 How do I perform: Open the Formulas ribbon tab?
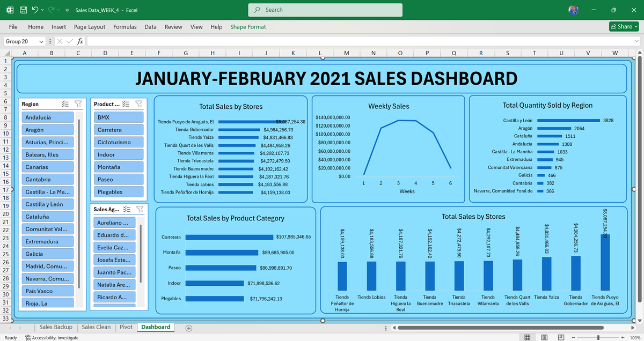coord(125,27)
